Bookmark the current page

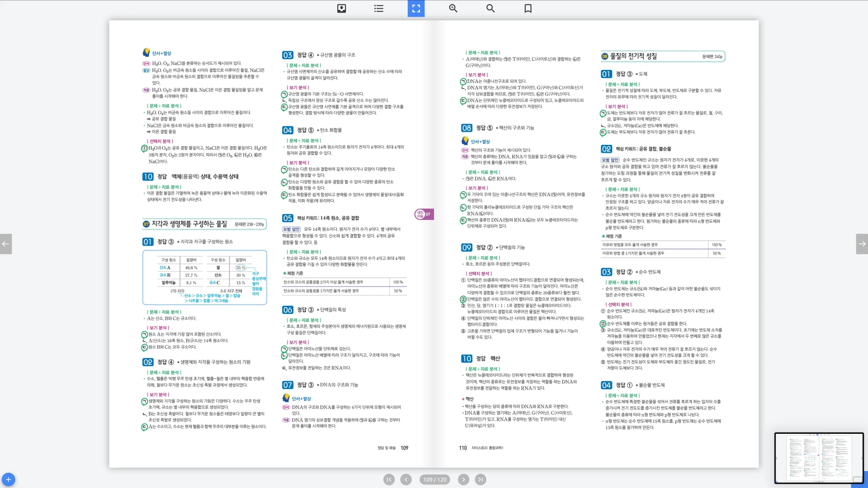[528, 8]
